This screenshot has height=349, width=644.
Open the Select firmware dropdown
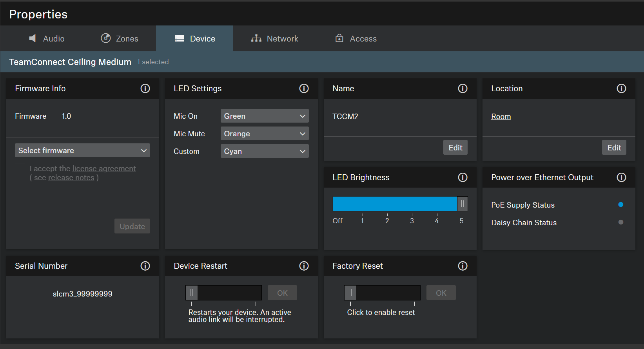coord(82,150)
